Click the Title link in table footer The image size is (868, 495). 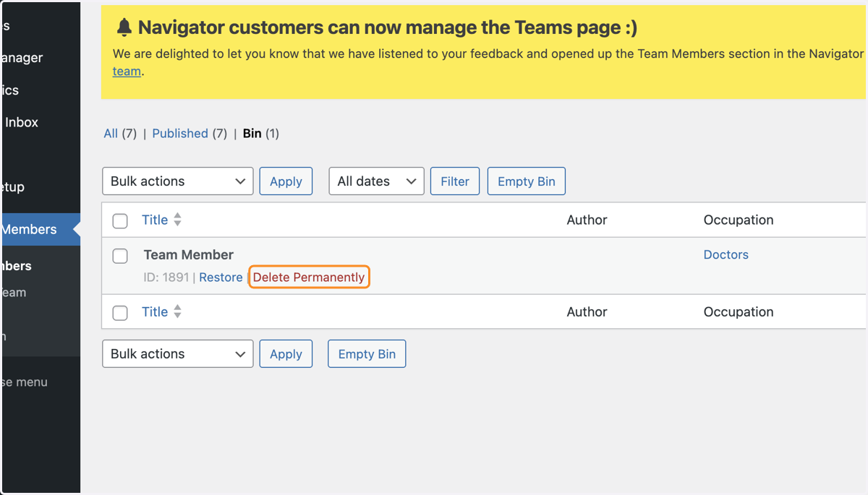pyautogui.click(x=155, y=311)
